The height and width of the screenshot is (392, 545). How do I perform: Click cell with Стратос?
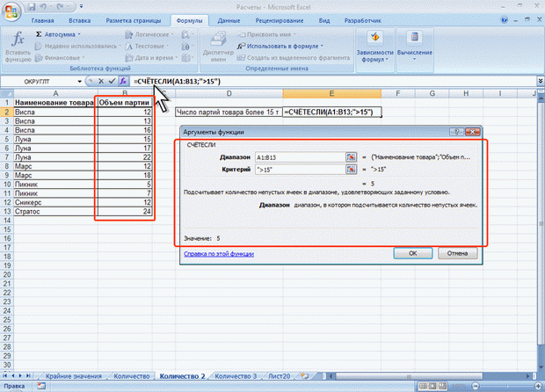(54, 212)
